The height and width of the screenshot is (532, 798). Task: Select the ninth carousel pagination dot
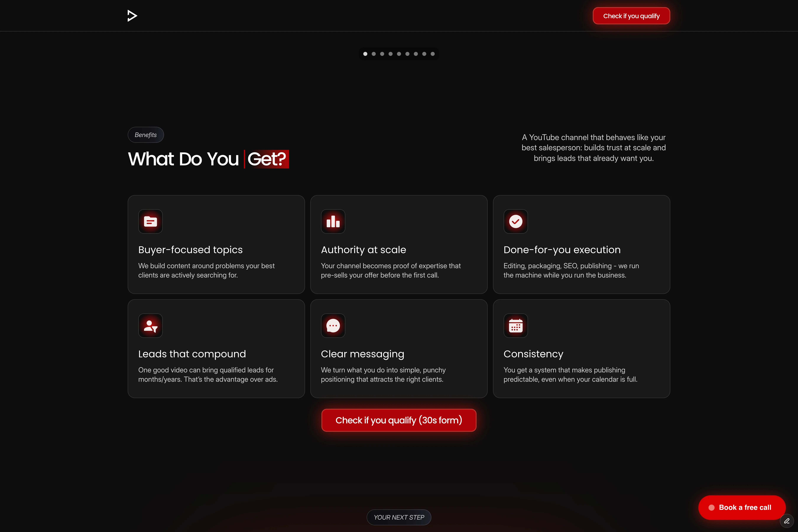(433, 54)
